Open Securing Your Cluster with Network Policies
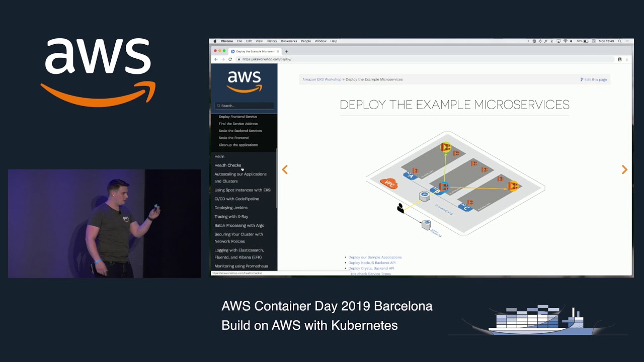This screenshot has width=644, height=362. (x=238, y=238)
